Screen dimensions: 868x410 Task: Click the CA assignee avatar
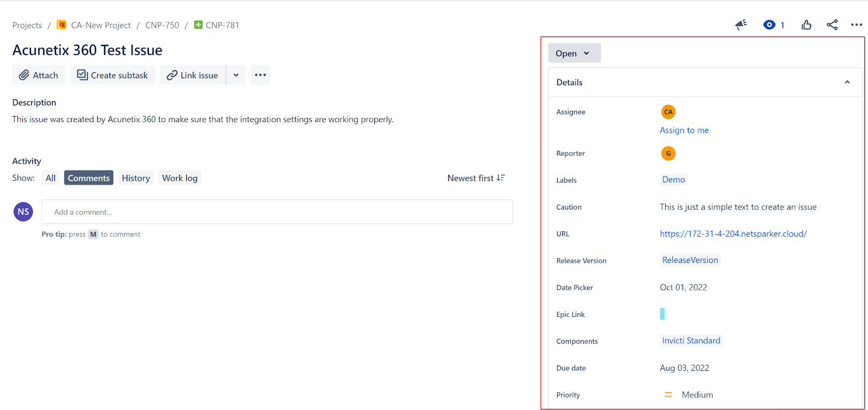pos(668,112)
